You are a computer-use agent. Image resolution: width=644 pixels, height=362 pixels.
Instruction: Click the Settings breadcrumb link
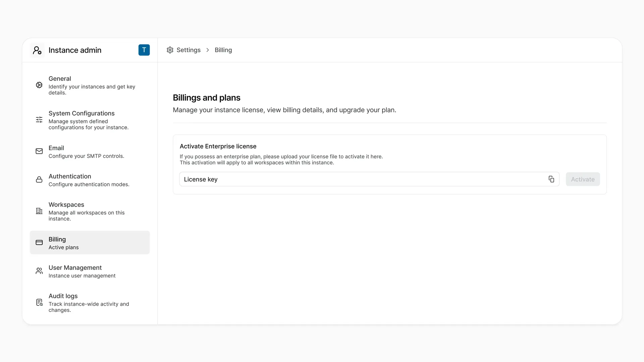(x=189, y=50)
